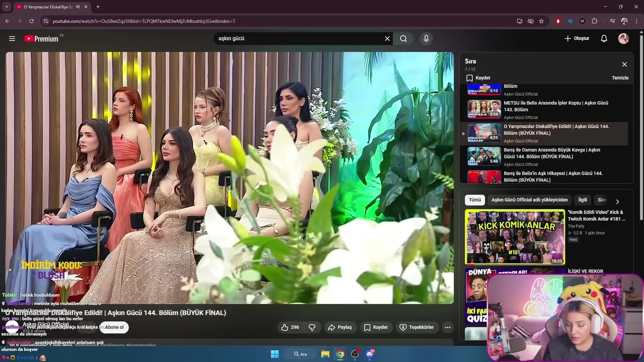This screenshot has height=362, width=644.
Task: Install app icon in the address bar
Action: pyautogui.click(x=520, y=21)
